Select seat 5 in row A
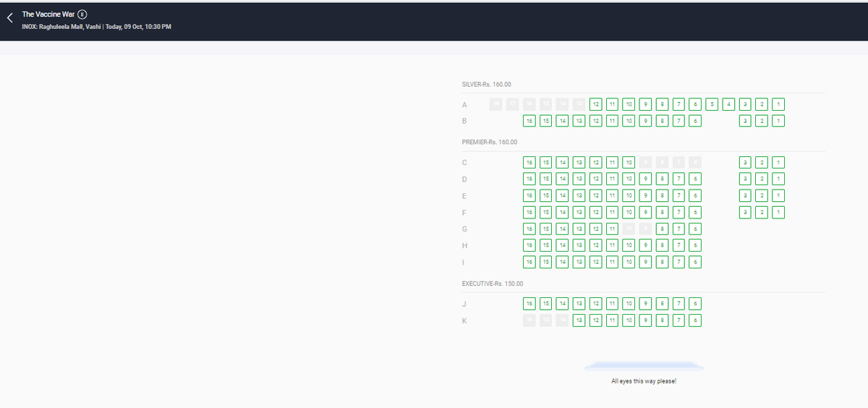This screenshot has width=868, height=408. [712, 104]
